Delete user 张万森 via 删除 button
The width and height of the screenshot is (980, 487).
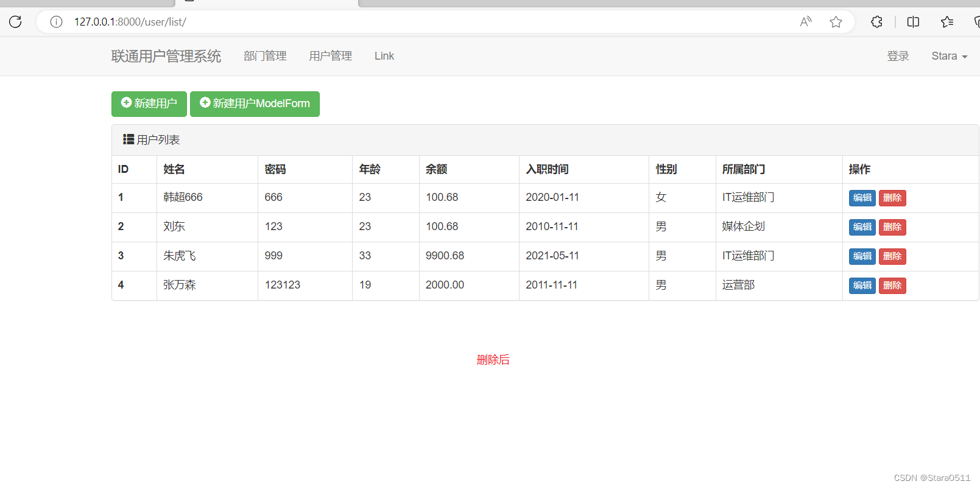(892, 286)
